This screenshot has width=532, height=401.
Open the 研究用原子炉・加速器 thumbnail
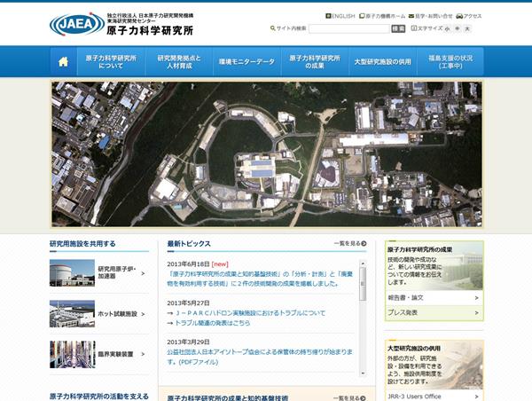pos(72,273)
